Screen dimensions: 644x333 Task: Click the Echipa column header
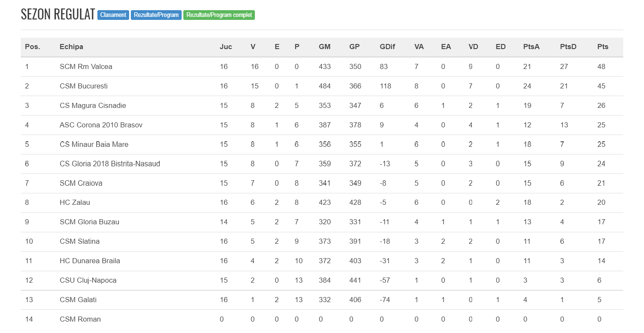[71, 47]
